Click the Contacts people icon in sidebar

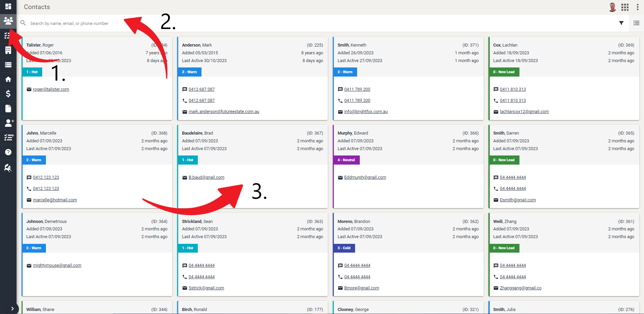[8, 21]
